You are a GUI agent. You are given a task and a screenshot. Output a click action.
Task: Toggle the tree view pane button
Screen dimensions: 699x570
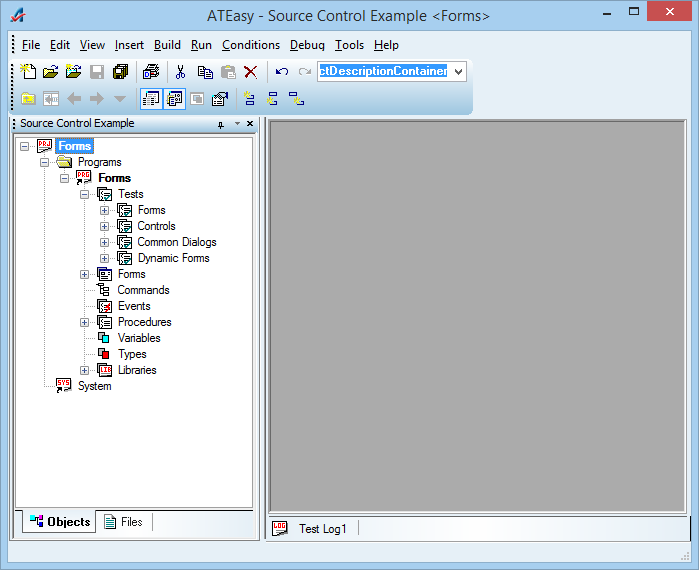coord(151,98)
